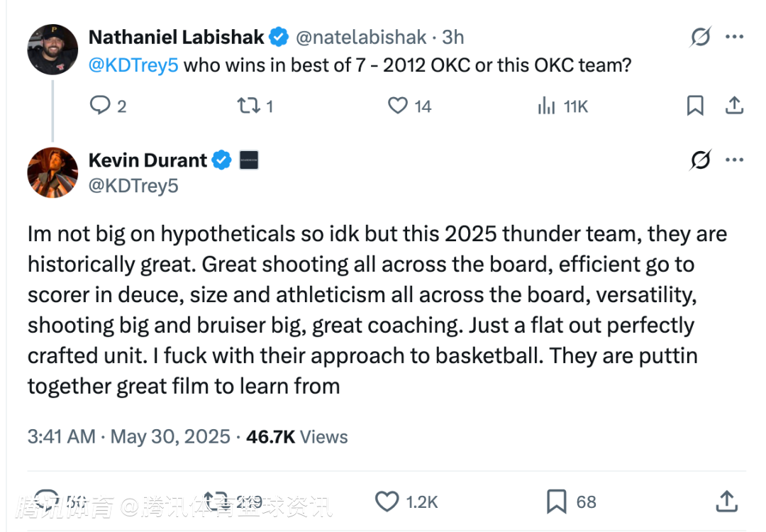Bookmark Nathaniel Labishak's tweet

pyautogui.click(x=695, y=106)
